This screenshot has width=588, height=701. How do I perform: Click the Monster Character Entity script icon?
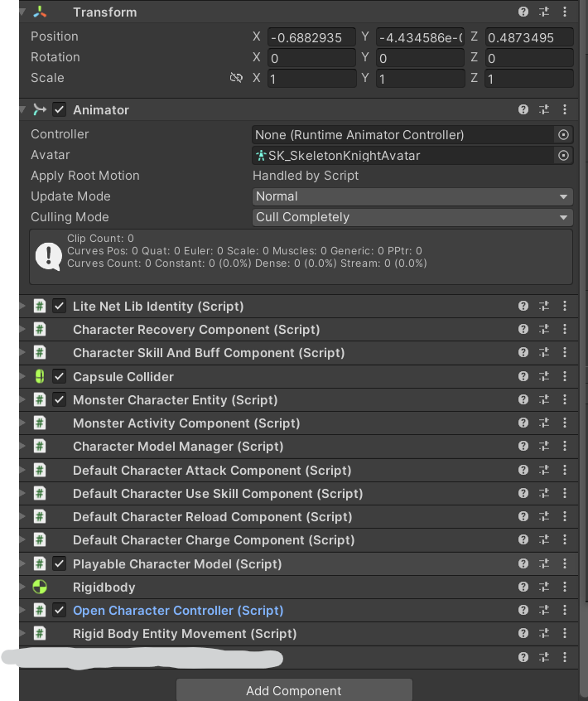pyautogui.click(x=39, y=399)
